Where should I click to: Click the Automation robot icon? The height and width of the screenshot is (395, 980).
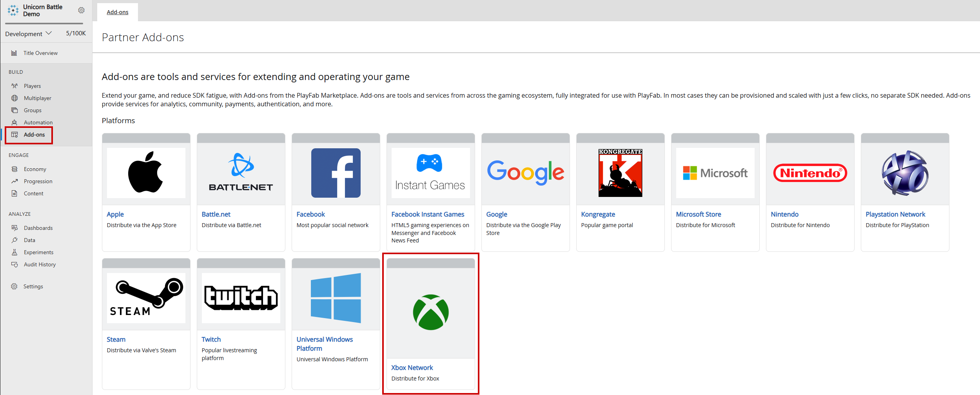(x=15, y=122)
